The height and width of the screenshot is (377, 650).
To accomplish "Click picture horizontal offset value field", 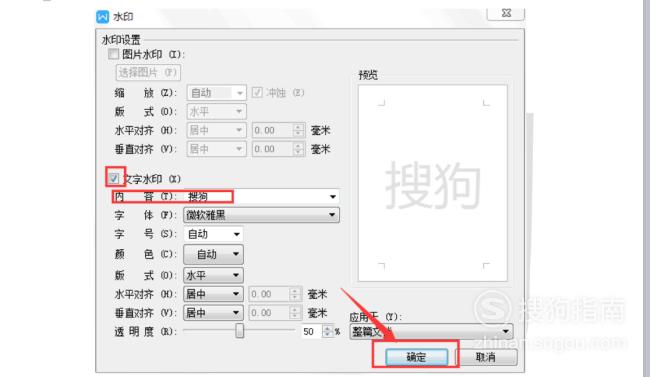I will click(x=272, y=130).
